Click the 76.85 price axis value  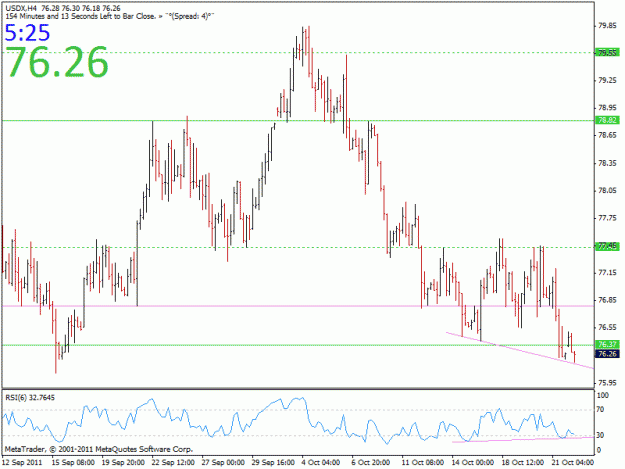pos(607,300)
